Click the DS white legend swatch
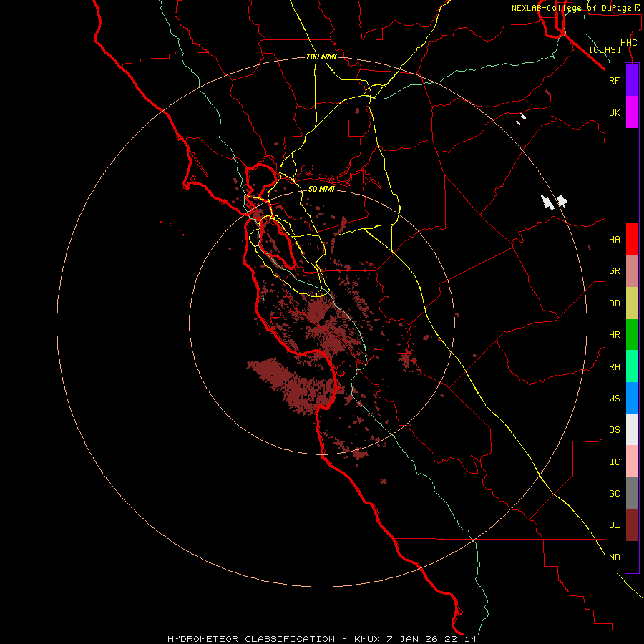Image resolution: width=644 pixels, height=644 pixels. coord(632,429)
